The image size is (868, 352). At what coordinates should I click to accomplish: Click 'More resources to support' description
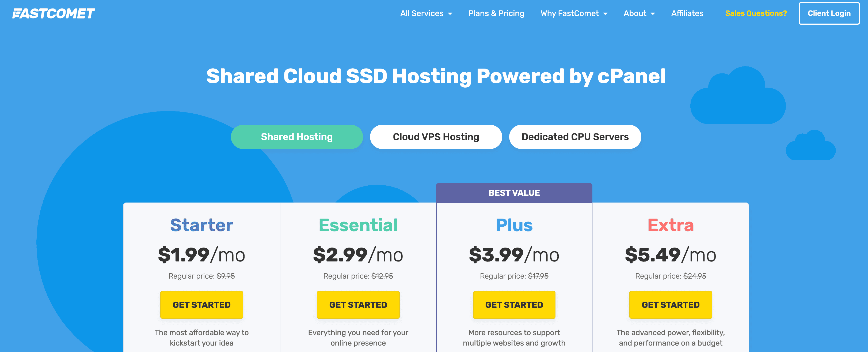(x=514, y=338)
